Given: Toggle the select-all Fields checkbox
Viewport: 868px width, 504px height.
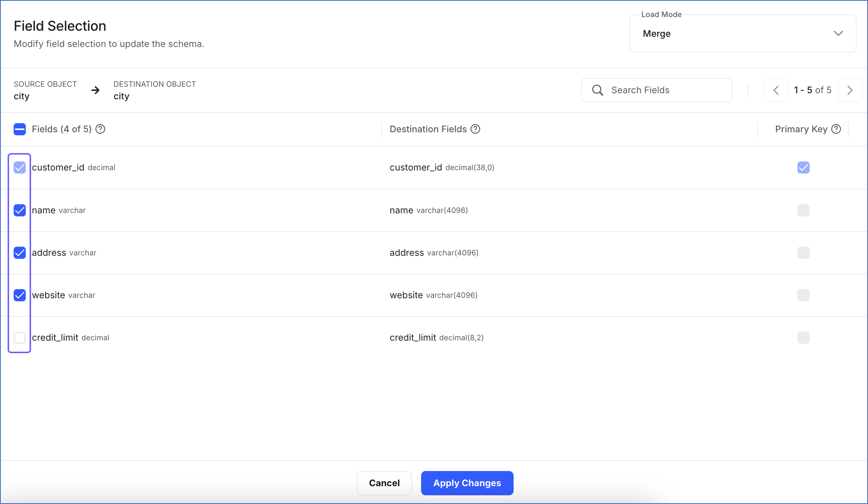Looking at the screenshot, I should click(20, 129).
